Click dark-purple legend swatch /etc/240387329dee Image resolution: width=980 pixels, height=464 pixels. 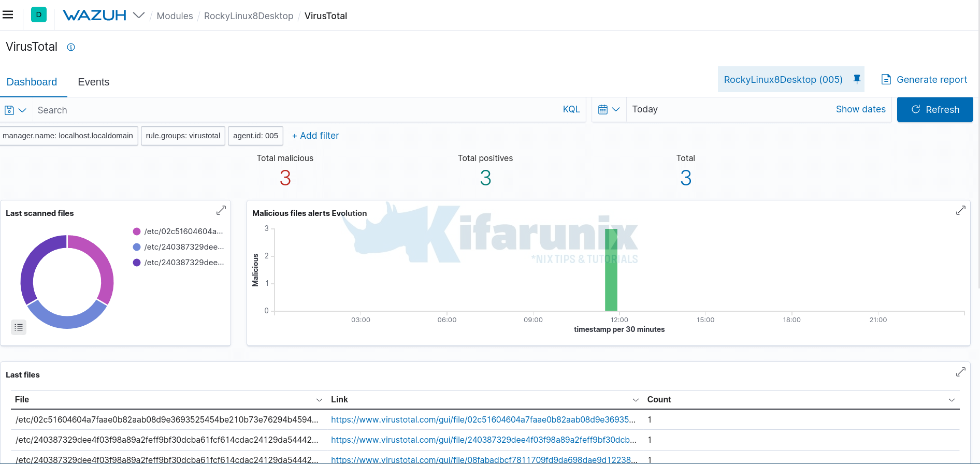point(137,263)
